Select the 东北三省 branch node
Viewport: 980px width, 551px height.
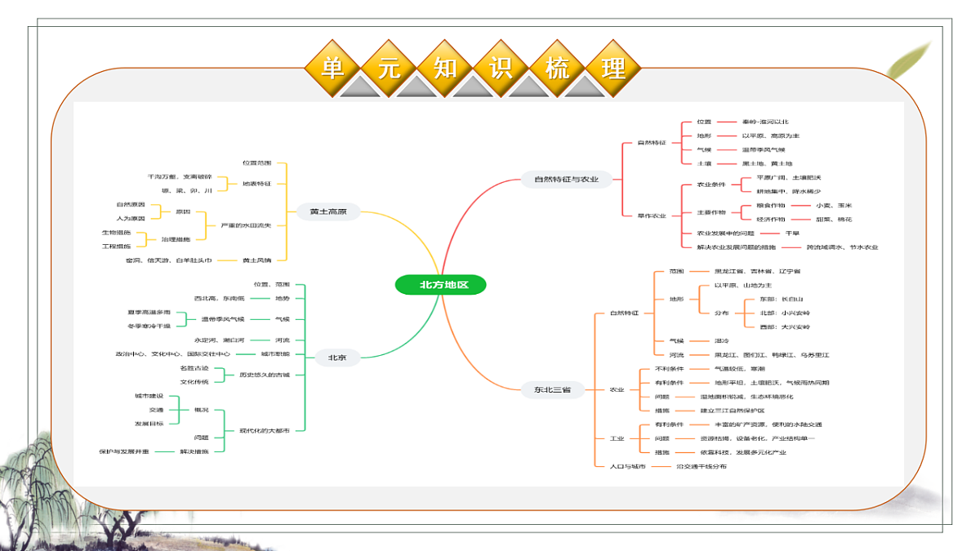553,390
